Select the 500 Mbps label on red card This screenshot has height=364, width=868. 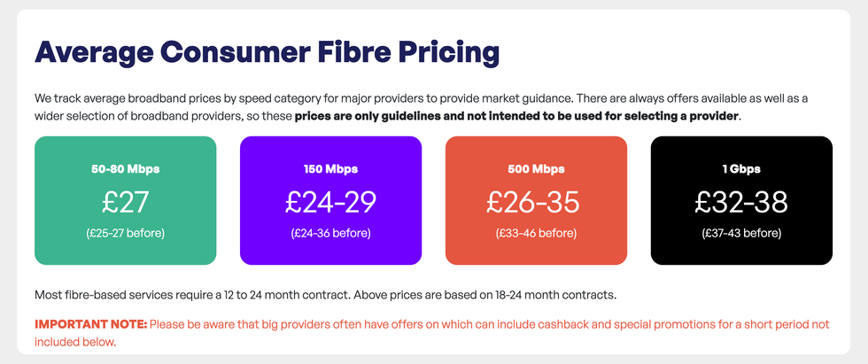[536, 168]
